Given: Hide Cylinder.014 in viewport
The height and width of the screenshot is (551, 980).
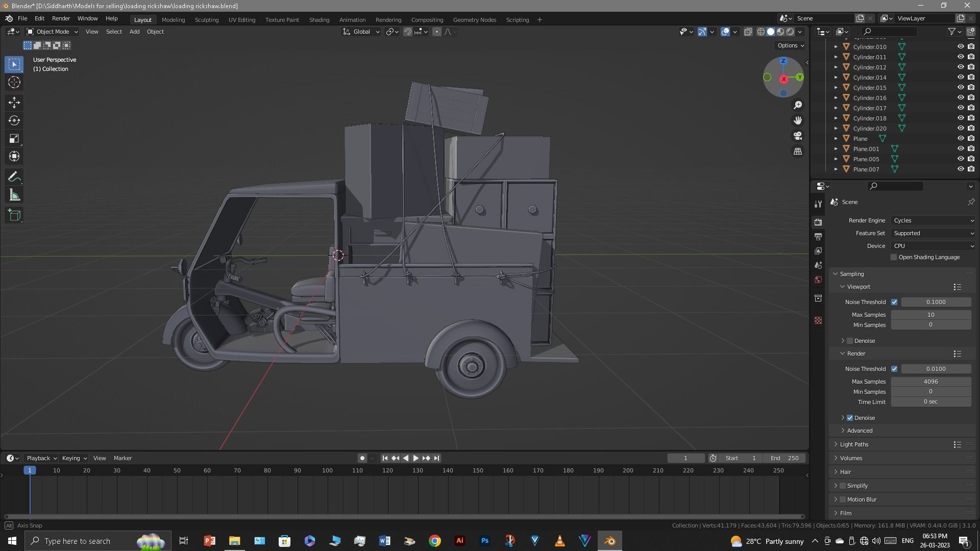Looking at the screenshot, I should (x=960, y=77).
